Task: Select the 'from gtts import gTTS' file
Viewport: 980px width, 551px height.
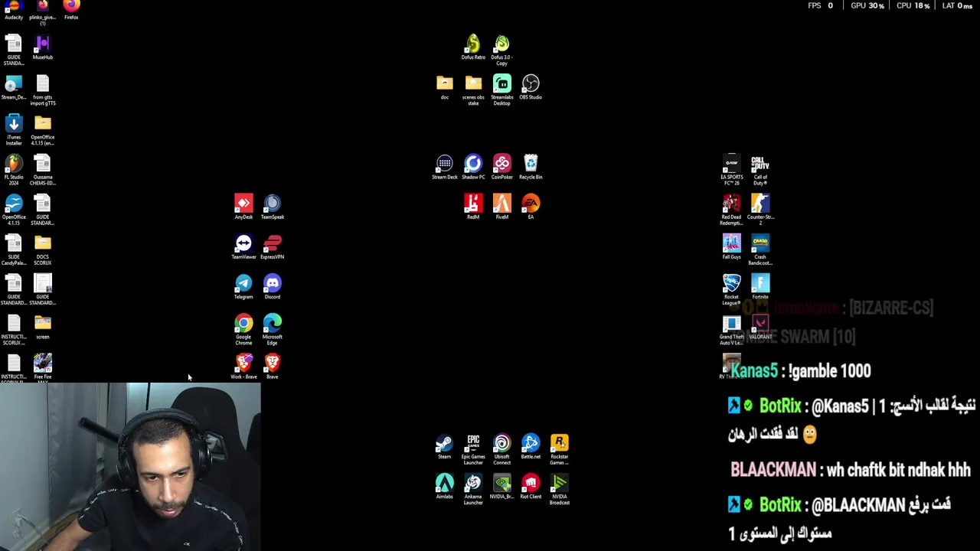Action: pyautogui.click(x=42, y=90)
